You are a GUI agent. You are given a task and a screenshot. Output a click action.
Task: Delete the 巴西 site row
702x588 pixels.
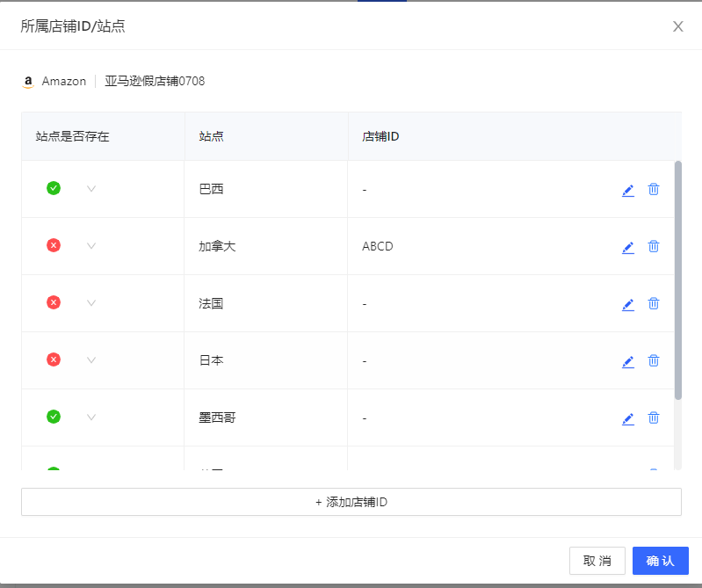(x=654, y=190)
